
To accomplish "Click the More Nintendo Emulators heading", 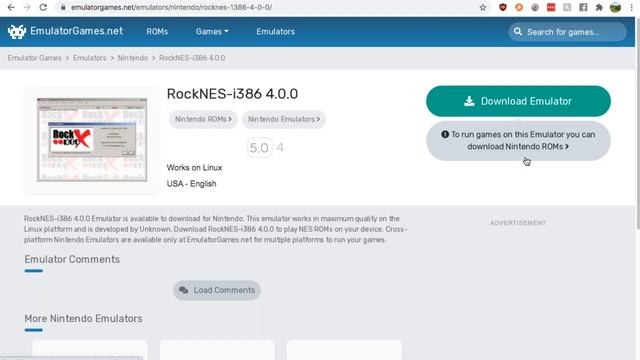I will click(x=83, y=319).
